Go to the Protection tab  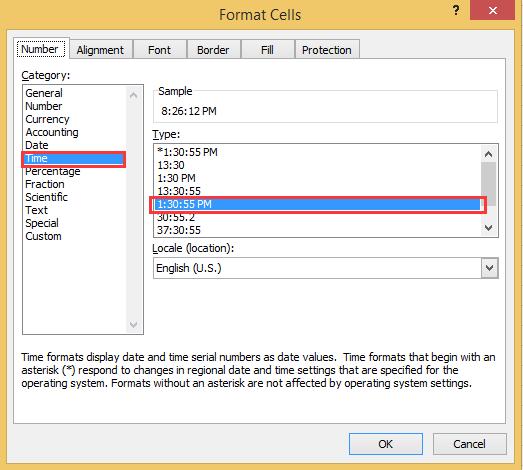coord(327,50)
